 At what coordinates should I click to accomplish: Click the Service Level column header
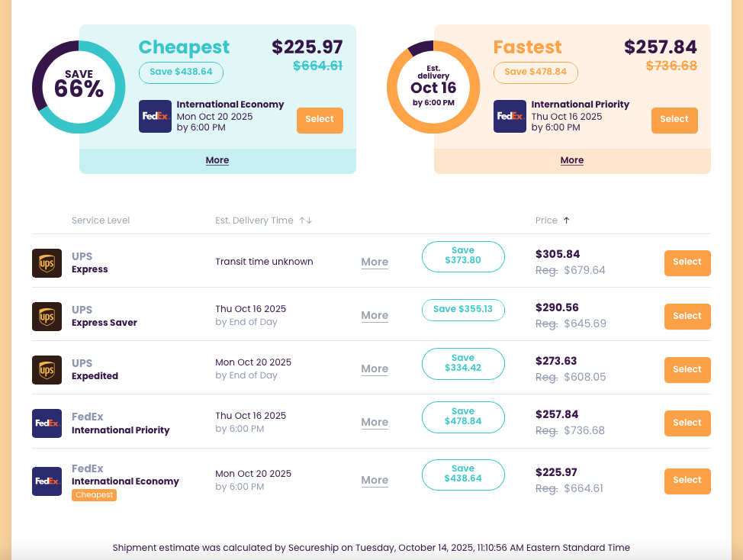(x=101, y=220)
